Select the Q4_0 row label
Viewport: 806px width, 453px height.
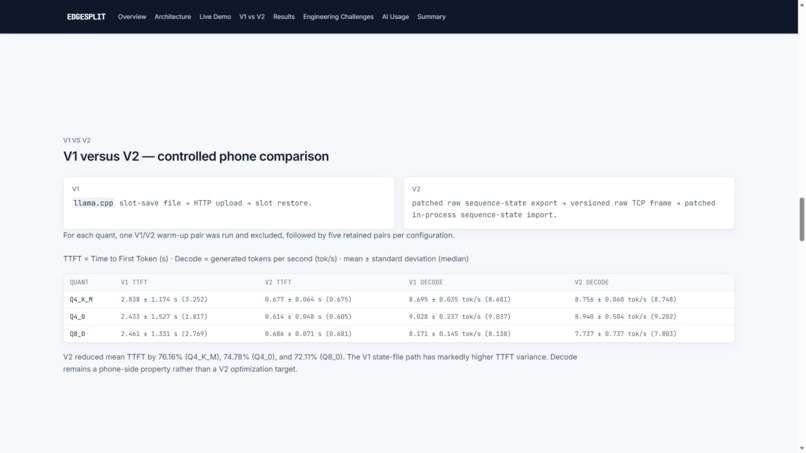tap(77, 317)
